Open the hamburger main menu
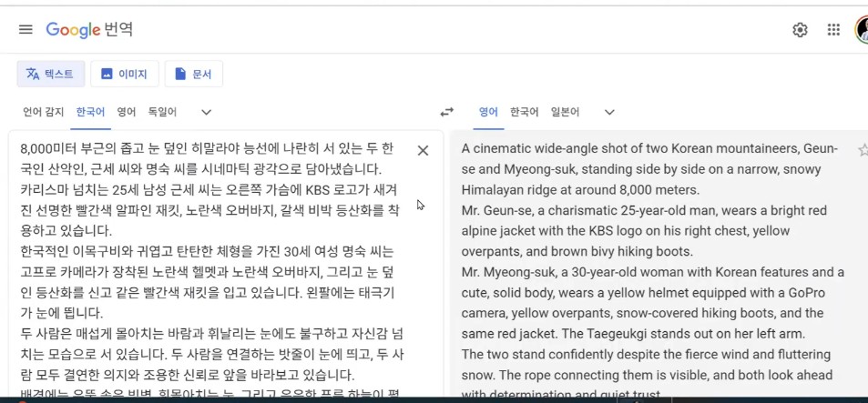This screenshot has height=403, width=868. [26, 29]
